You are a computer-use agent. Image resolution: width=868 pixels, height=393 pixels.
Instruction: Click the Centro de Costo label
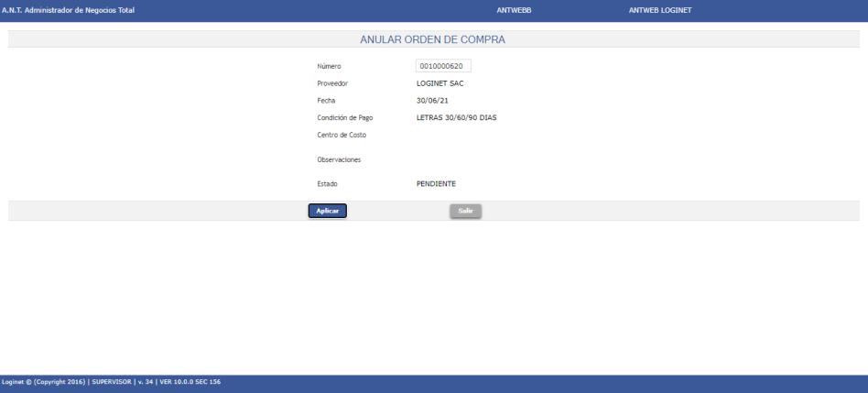click(342, 135)
